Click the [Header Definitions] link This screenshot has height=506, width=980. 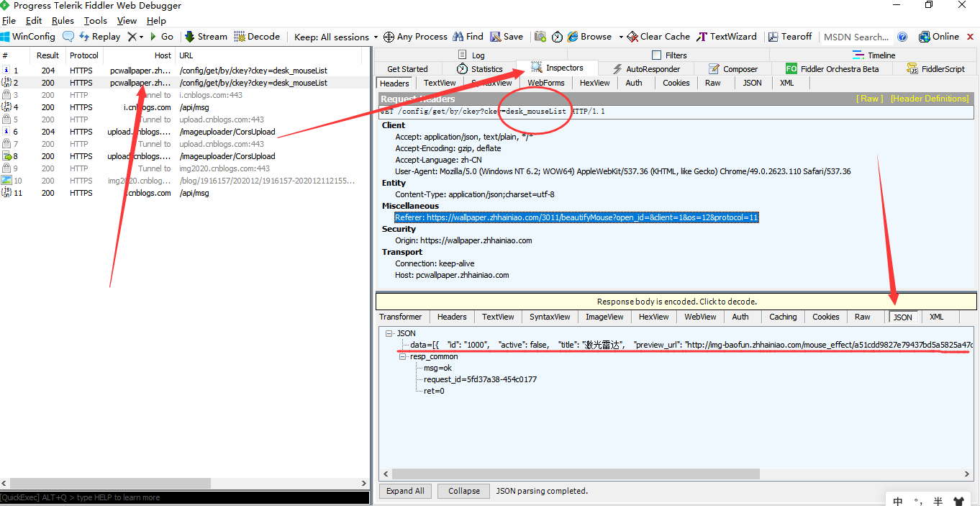click(930, 99)
